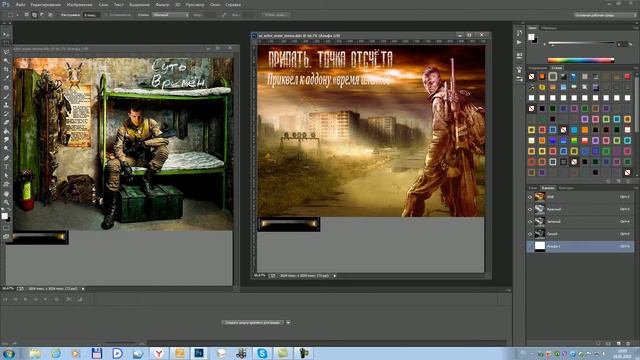
Task: Select the Clone Stamp tool
Action: tap(6, 105)
